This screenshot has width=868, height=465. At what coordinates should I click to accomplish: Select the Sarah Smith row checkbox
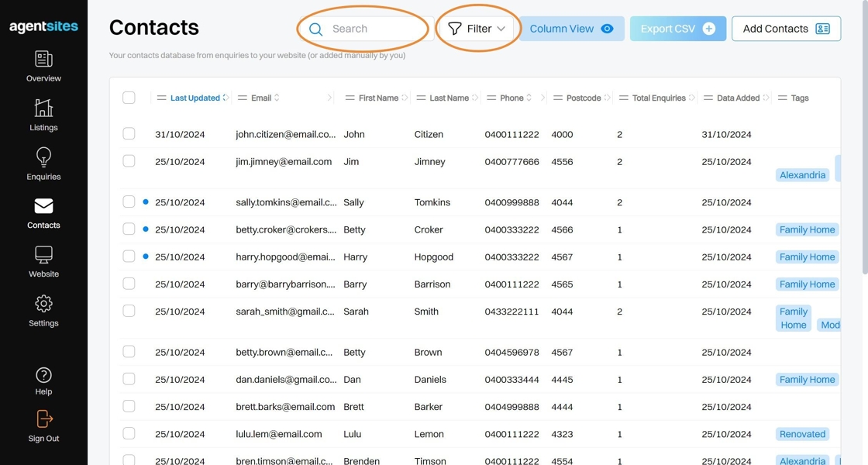(x=129, y=311)
